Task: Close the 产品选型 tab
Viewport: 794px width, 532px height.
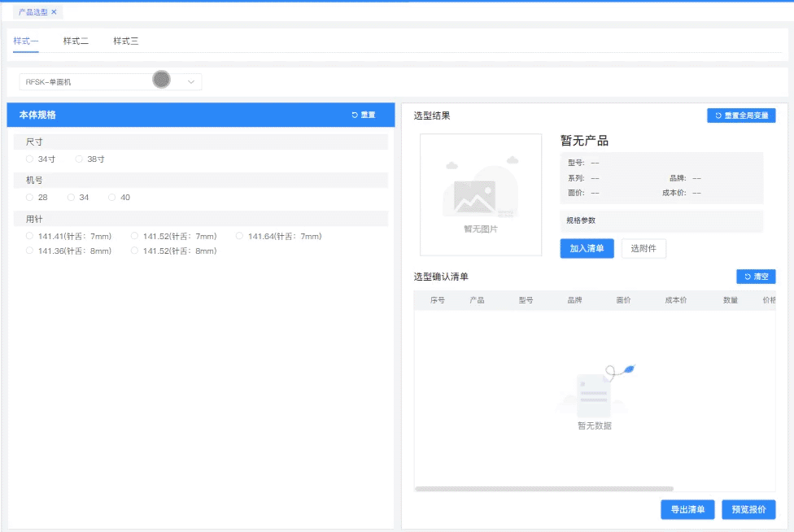Action: click(55, 11)
